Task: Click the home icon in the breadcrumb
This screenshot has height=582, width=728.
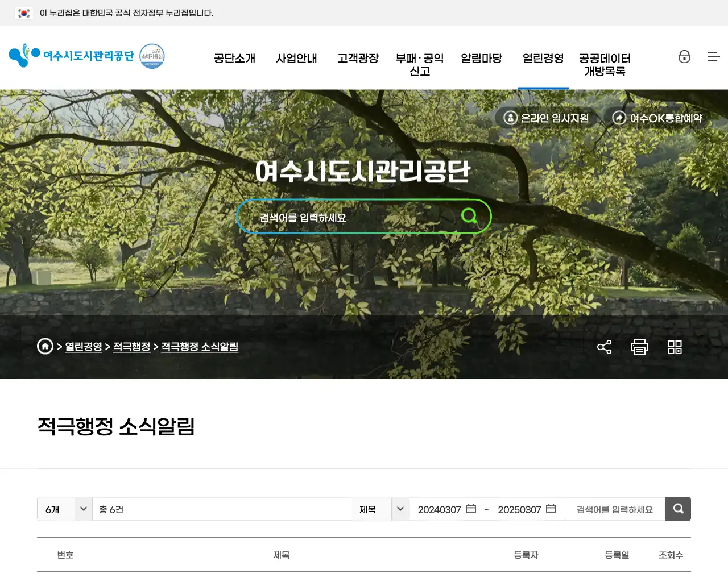Action: [45, 346]
